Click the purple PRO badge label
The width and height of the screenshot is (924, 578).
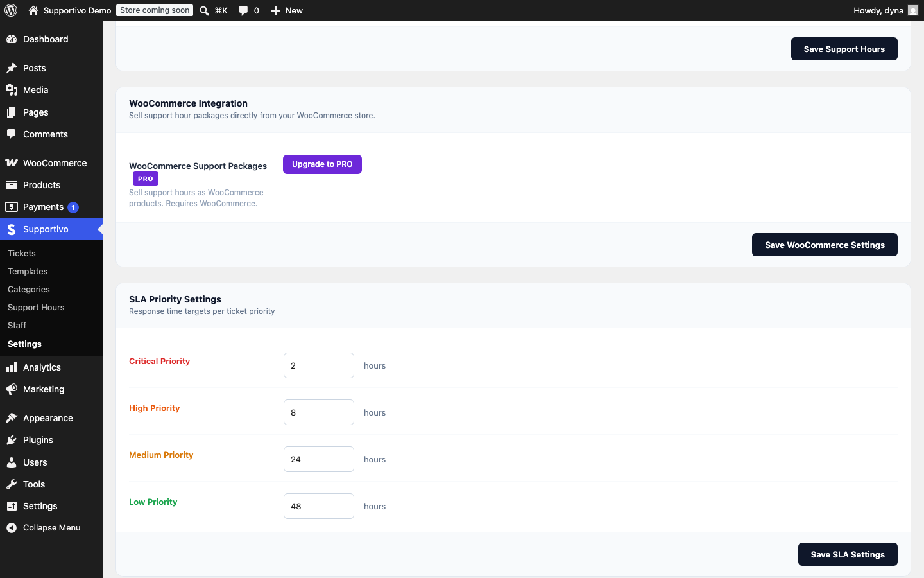pos(146,179)
